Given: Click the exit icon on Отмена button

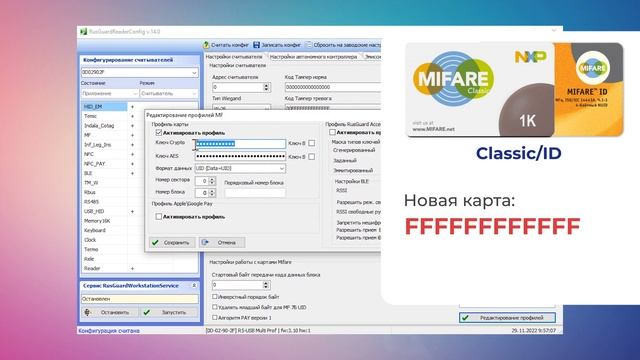Looking at the screenshot, I should (x=205, y=242).
